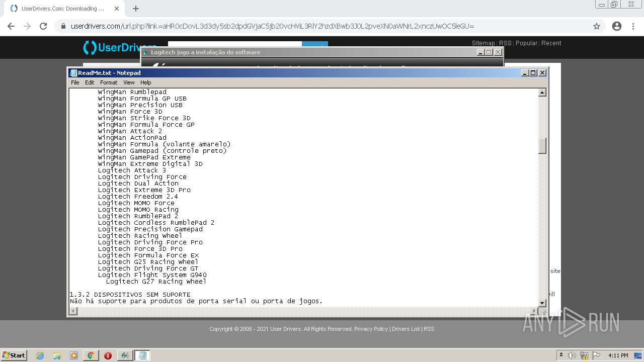Open the Notepad Edit menu
Viewport: 644px width, 362px height.
(x=90, y=82)
